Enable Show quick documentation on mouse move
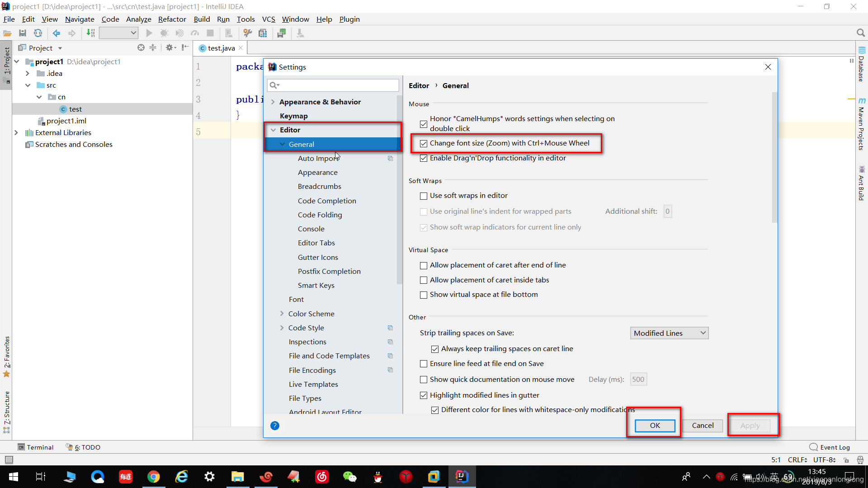The width and height of the screenshot is (868, 488). [x=424, y=380]
